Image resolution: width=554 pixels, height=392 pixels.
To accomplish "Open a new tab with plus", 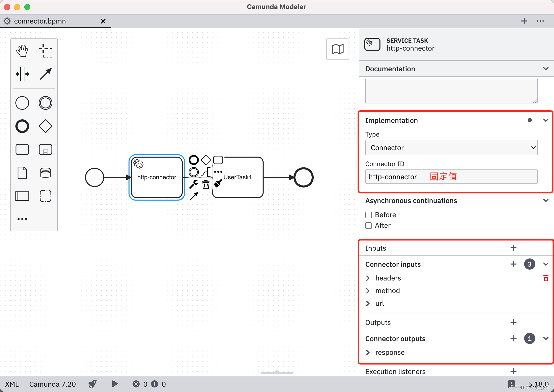I will (524, 21).
